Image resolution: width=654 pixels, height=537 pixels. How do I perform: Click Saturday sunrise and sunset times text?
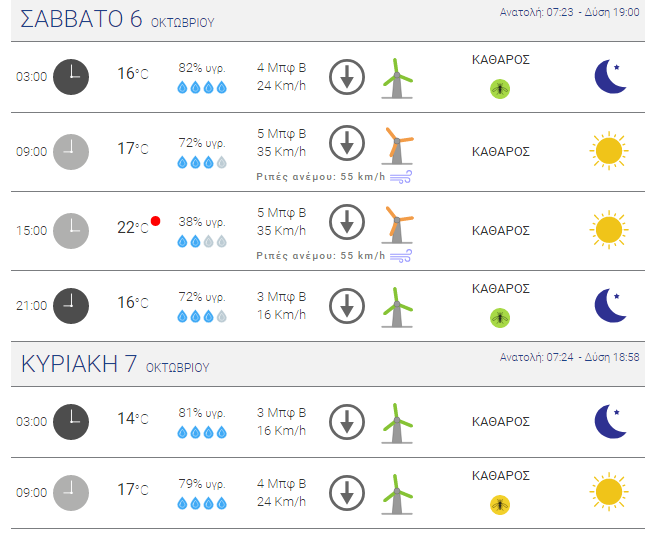[569, 12]
